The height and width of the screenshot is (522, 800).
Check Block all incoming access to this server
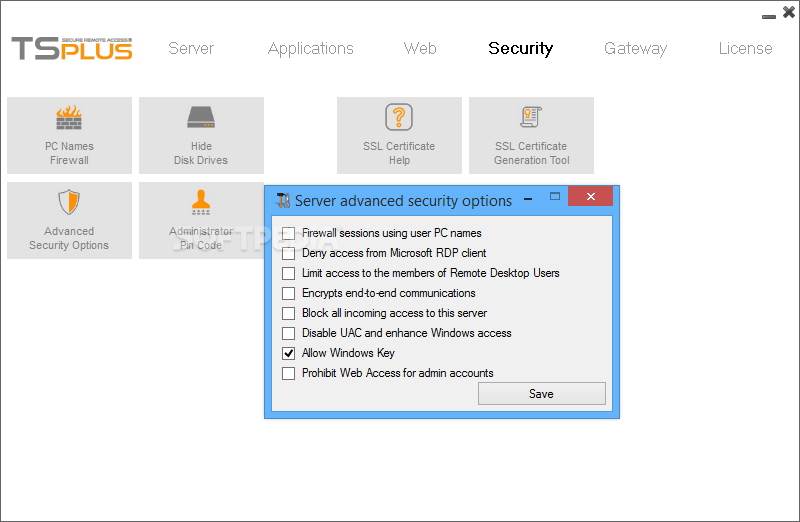click(x=288, y=313)
